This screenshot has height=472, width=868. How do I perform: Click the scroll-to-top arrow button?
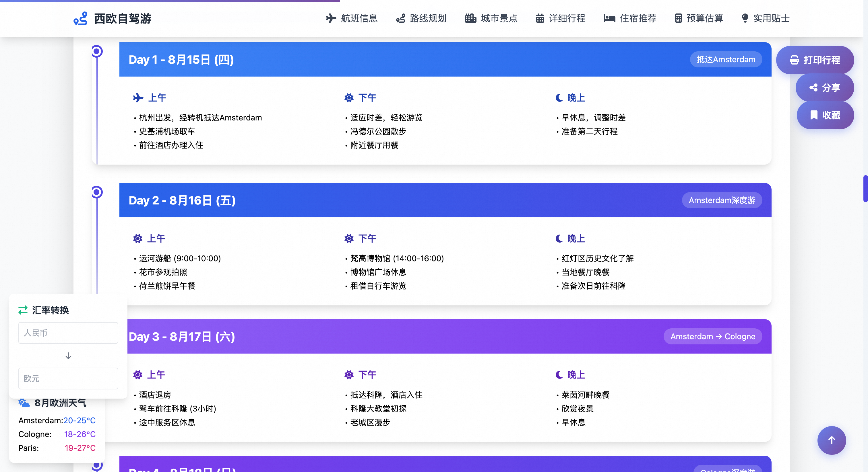tap(831, 440)
